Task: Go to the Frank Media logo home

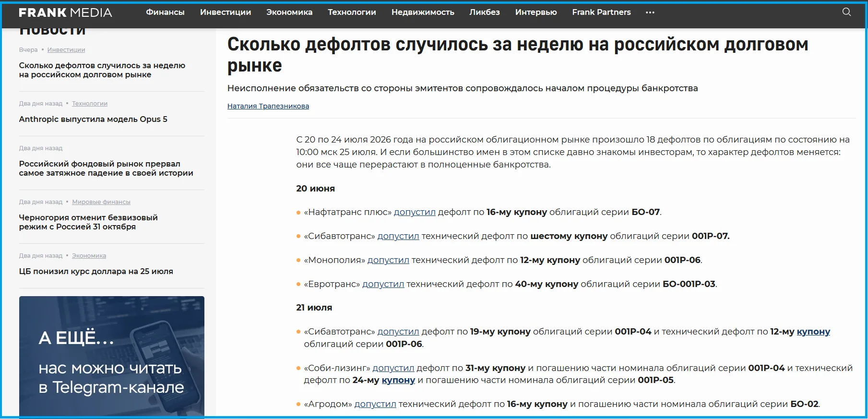Action: point(65,12)
